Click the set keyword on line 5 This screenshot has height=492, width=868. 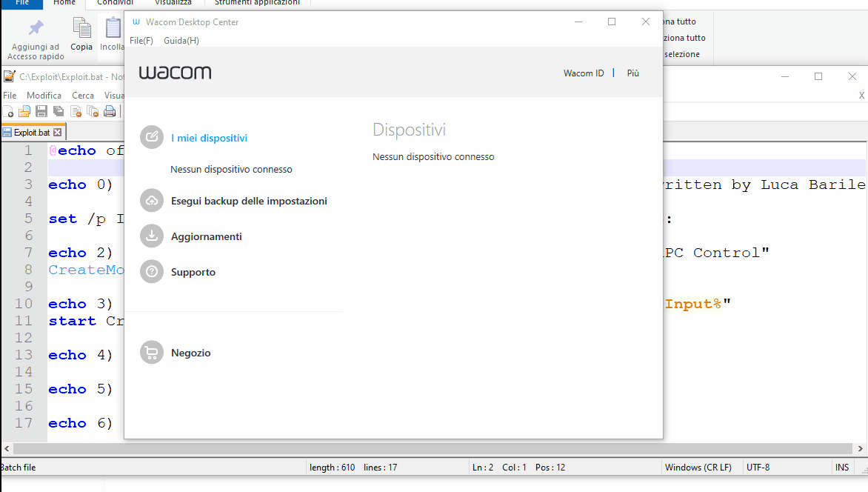click(62, 219)
